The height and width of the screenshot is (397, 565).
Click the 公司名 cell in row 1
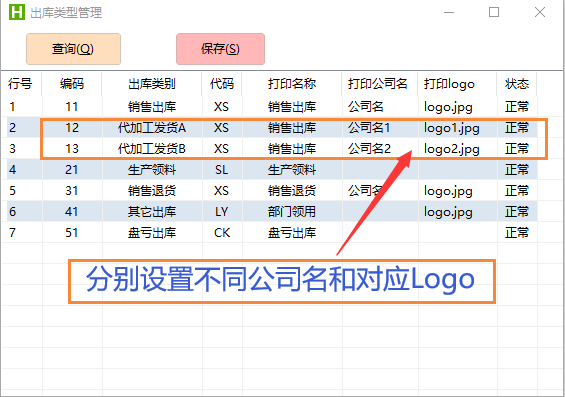pyautogui.click(x=380, y=107)
